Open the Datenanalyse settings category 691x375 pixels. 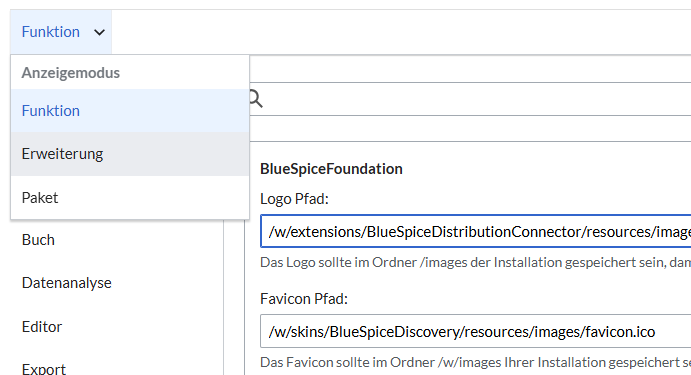[67, 283]
